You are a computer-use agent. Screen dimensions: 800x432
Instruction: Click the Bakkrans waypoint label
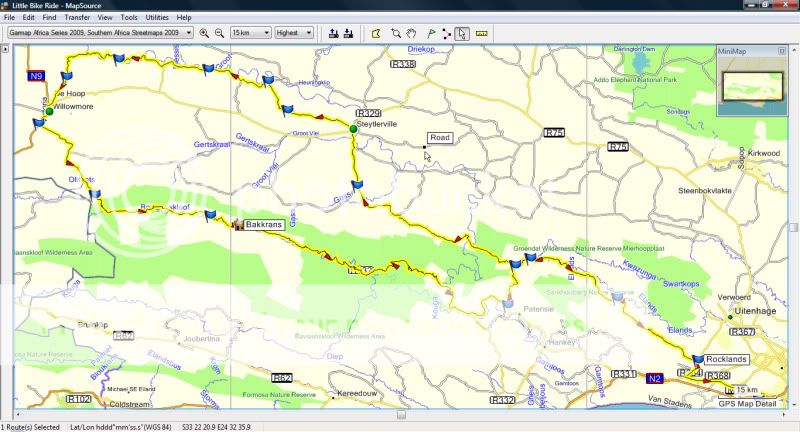coord(264,224)
